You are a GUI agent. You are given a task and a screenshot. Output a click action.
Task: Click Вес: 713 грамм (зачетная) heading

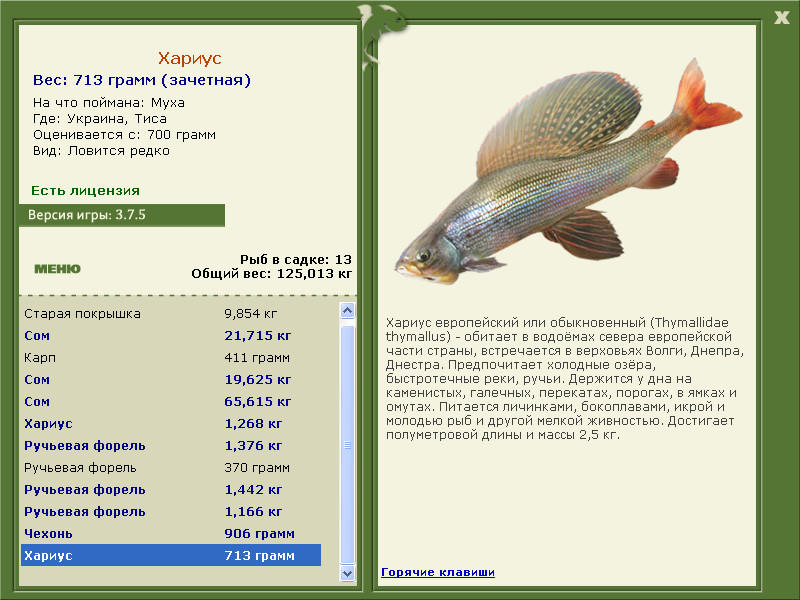142,80
